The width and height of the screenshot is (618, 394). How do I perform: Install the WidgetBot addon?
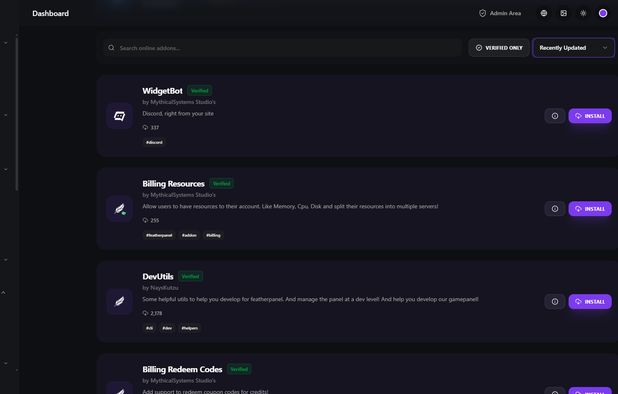(590, 116)
